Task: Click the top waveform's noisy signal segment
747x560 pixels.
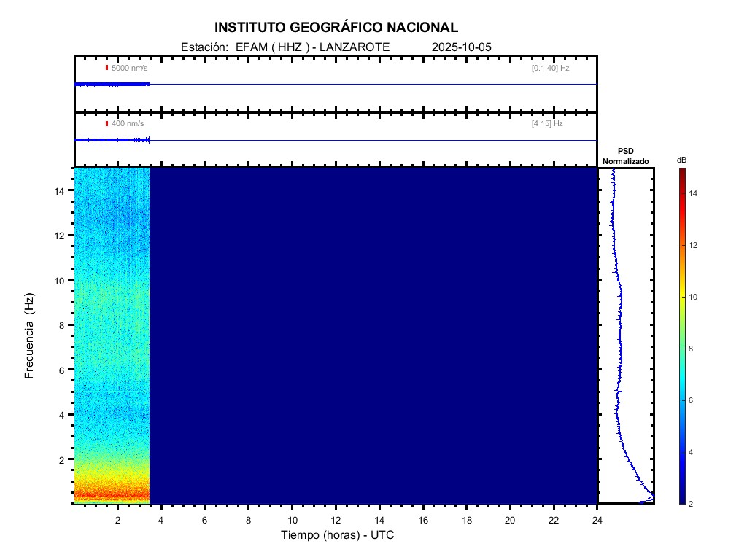Action: [x=112, y=85]
